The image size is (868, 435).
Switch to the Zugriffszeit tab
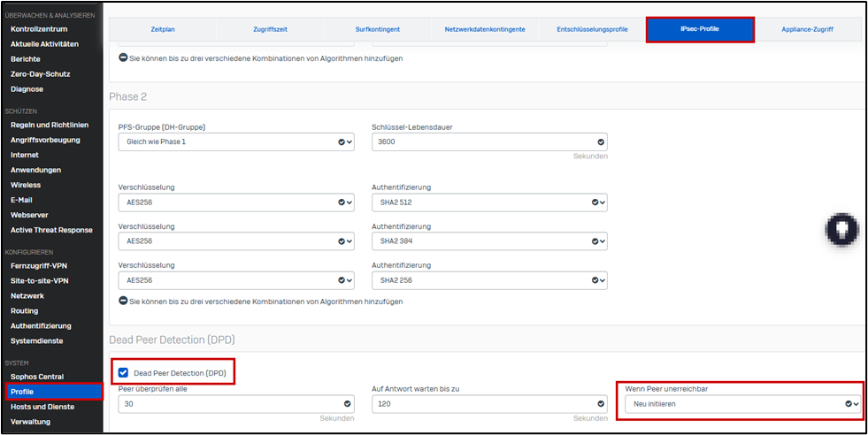point(271,29)
